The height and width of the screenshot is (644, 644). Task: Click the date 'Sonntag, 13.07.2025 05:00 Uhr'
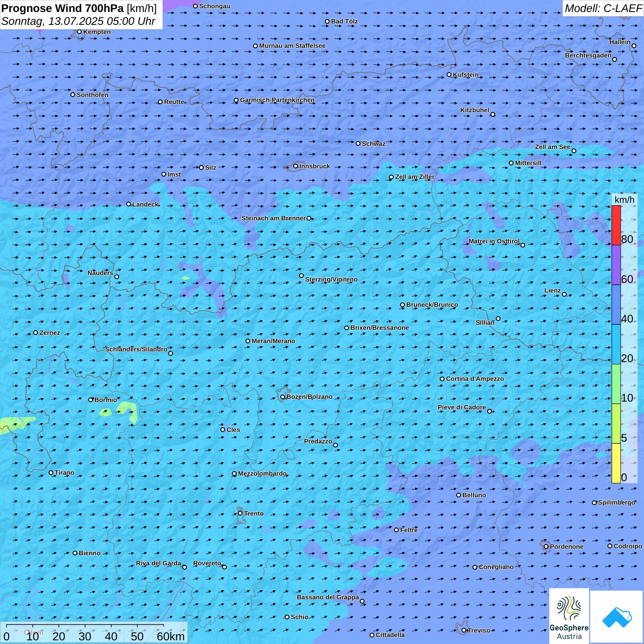point(79,21)
